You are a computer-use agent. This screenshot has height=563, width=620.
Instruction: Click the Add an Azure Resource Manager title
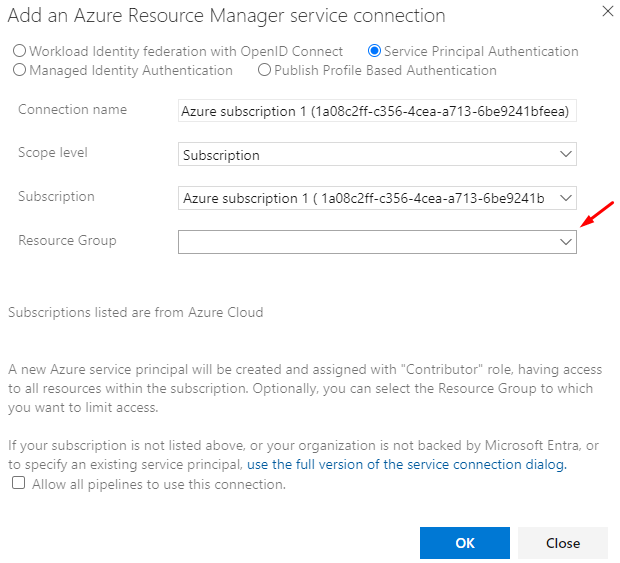click(x=227, y=16)
